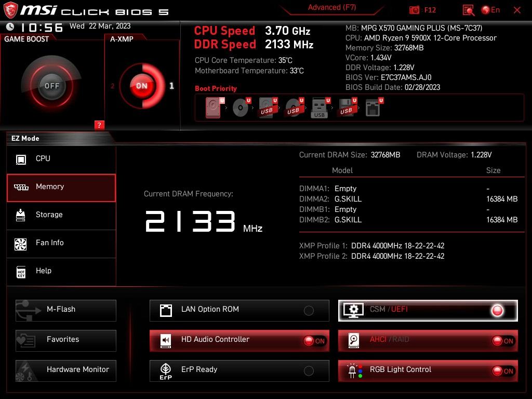This screenshot has height=399, width=532.
Task: Click the clock icon beside the time
Action: 10,26
